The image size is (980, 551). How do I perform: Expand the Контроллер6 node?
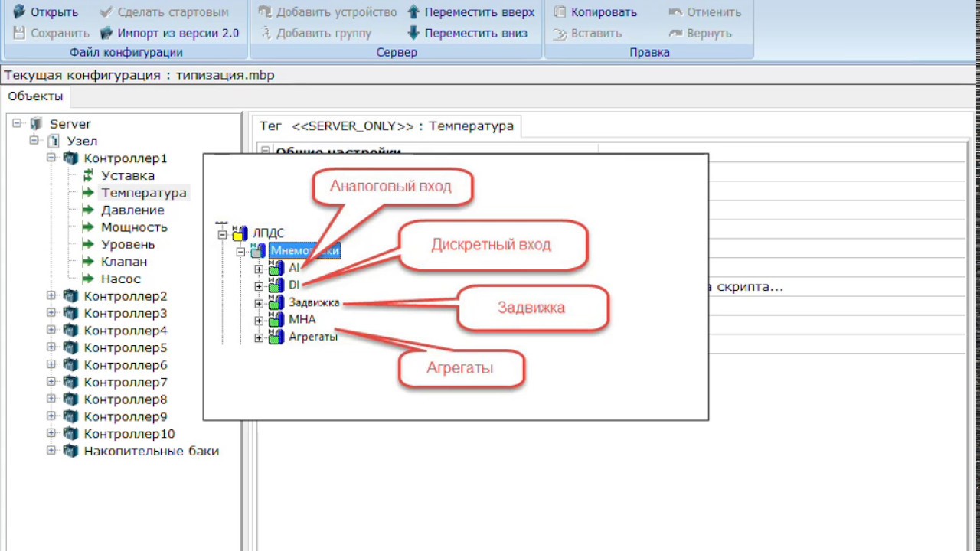point(51,364)
